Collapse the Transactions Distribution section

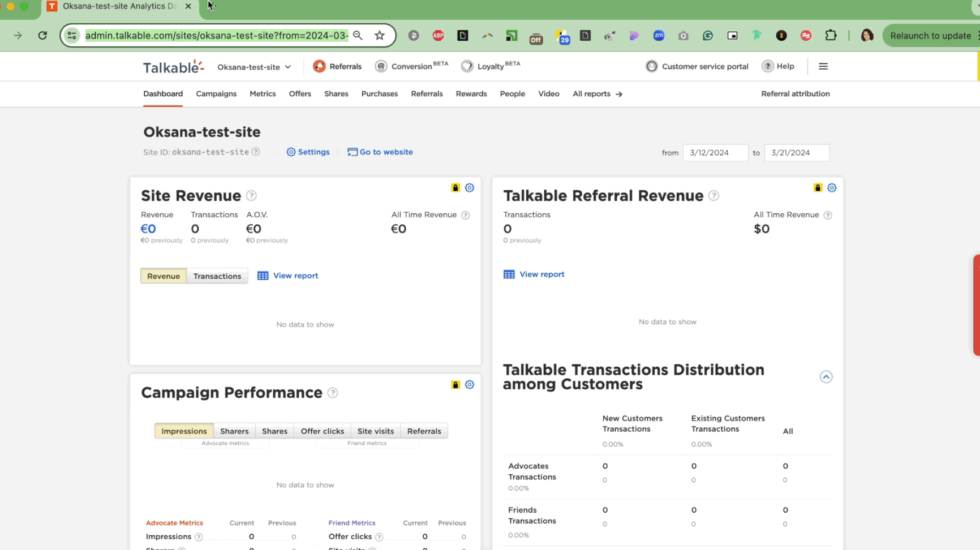(826, 376)
